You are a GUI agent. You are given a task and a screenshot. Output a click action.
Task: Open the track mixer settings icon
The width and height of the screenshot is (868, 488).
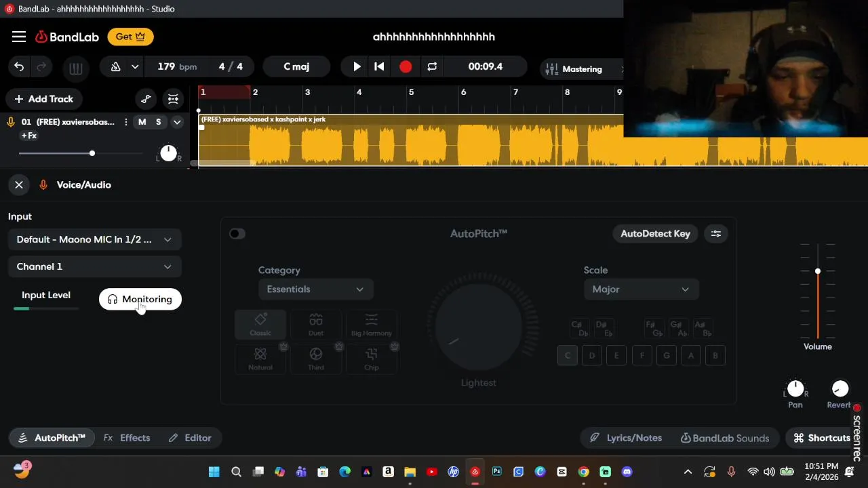(173, 99)
